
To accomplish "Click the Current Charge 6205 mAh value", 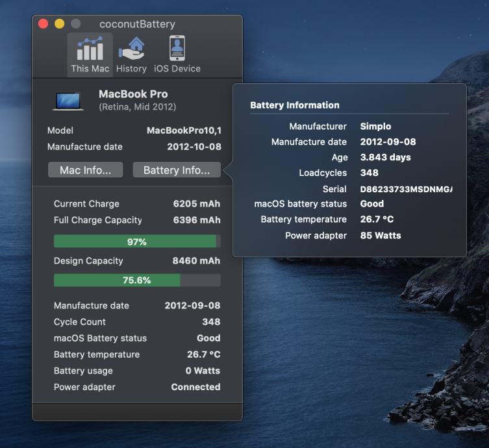I will [196, 204].
